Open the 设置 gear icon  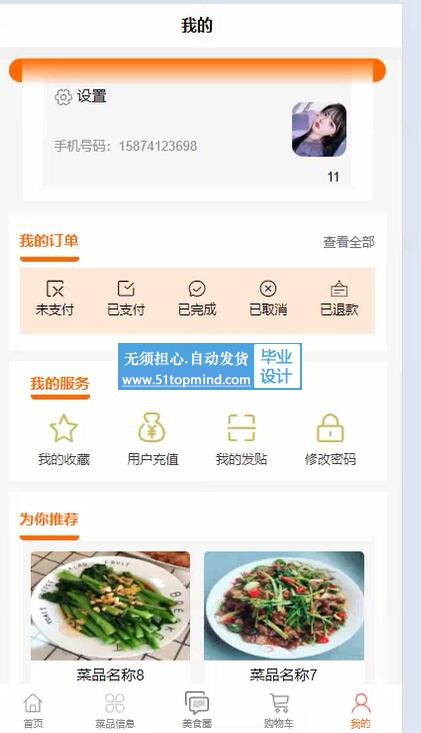(63, 97)
